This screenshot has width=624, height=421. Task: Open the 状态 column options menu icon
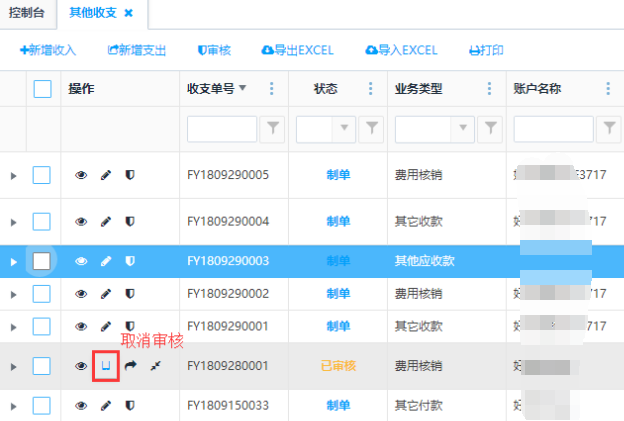tap(371, 89)
